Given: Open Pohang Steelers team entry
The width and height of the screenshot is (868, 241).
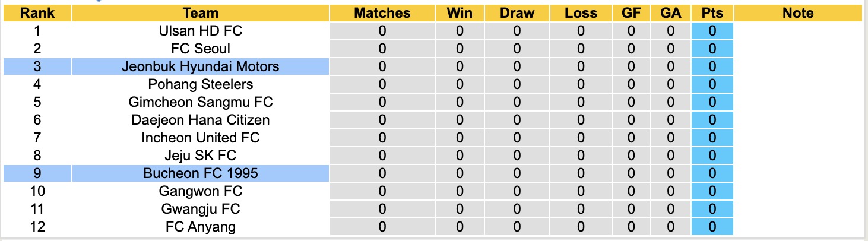Looking at the screenshot, I should point(201,84).
